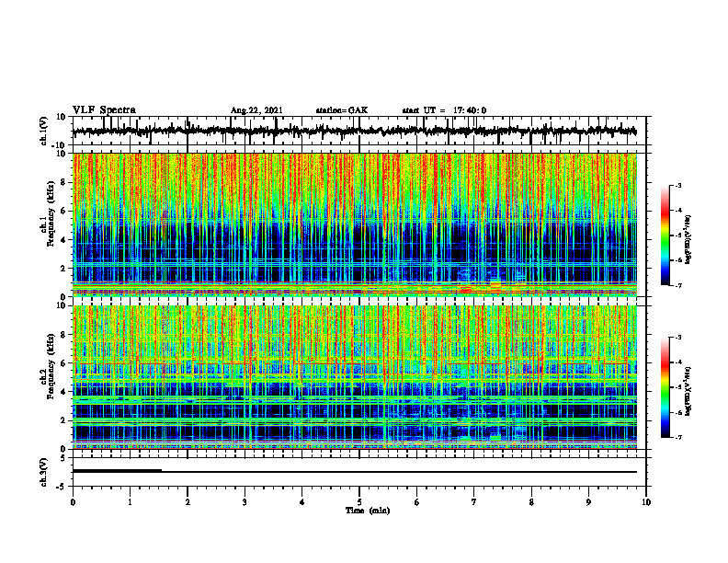728x563 pixels.
Task: Click inside the ch.1 spectrogram plot
Action: click(355, 224)
